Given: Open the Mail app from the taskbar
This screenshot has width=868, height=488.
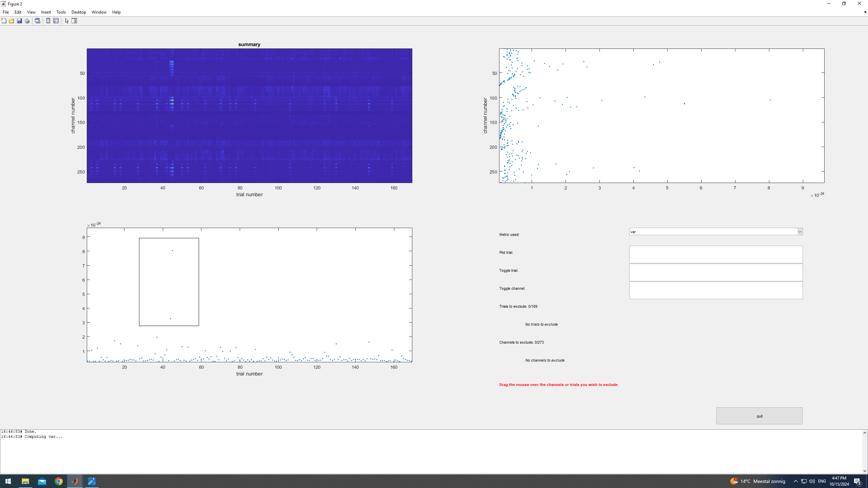Looking at the screenshot, I should (42, 481).
